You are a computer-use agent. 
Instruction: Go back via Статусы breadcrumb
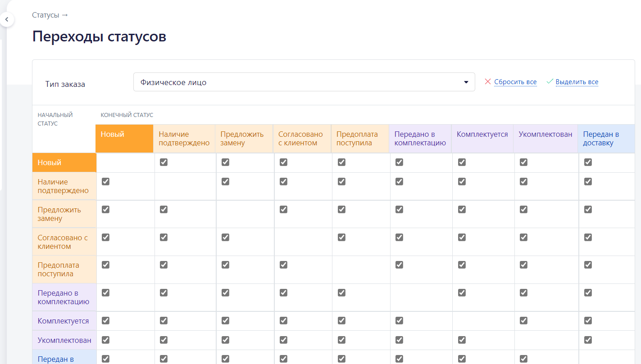click(x=45, y=15)
